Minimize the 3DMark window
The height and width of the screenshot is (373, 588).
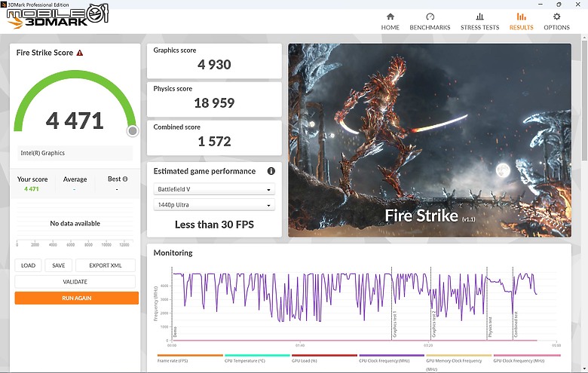coord(541,5)
